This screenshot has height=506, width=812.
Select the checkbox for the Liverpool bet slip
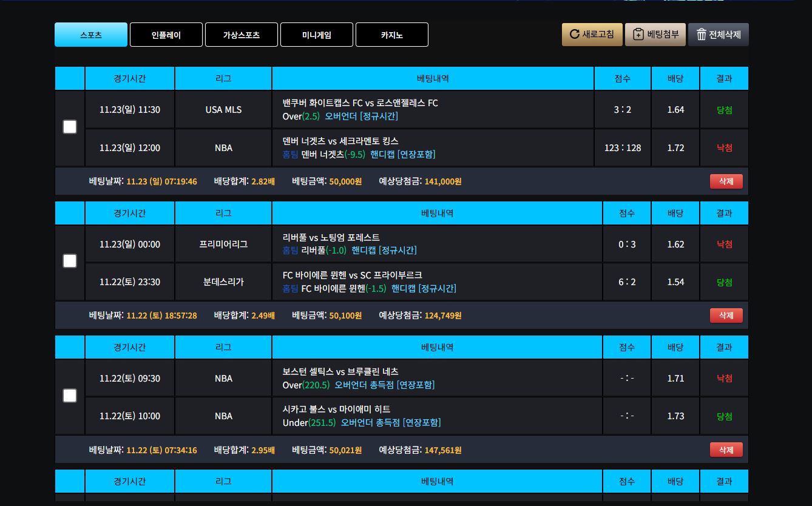pyautogui.click(x=70, y=261)
